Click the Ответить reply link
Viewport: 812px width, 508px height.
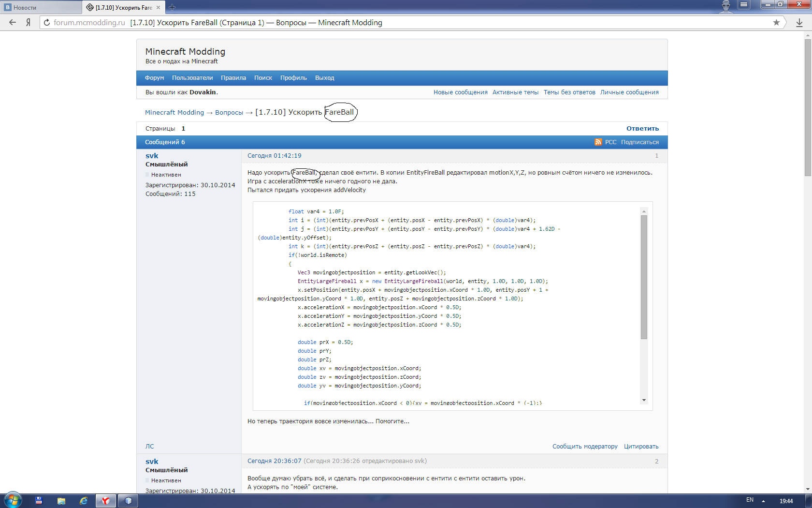pyautogui.click(x=642, y=128)
